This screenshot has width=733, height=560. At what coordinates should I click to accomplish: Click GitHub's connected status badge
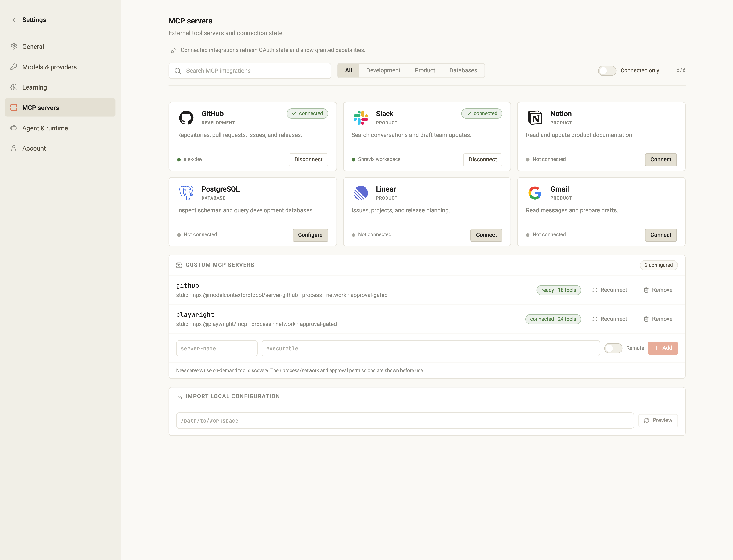tap(307, 114)
